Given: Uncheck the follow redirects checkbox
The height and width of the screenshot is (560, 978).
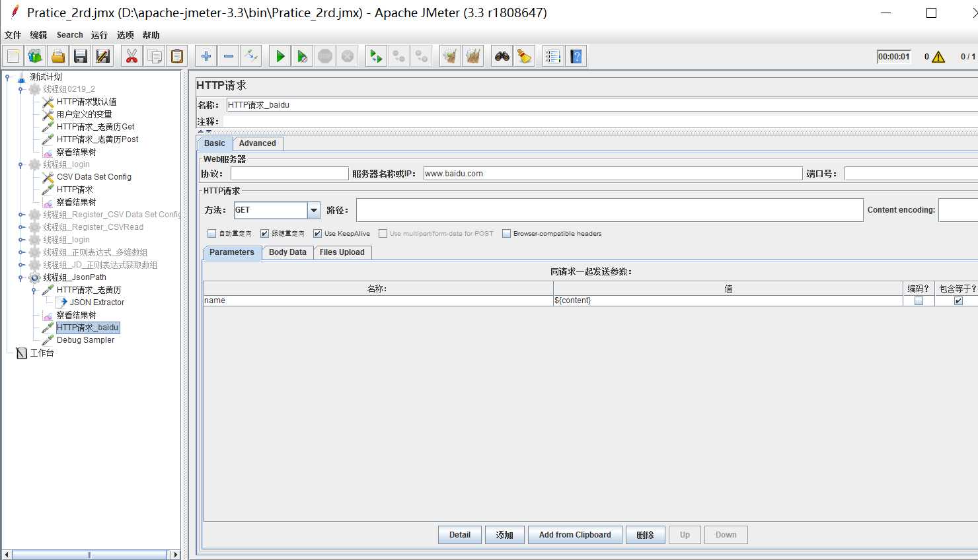Looking at the screenshot, I should point(264,233).
